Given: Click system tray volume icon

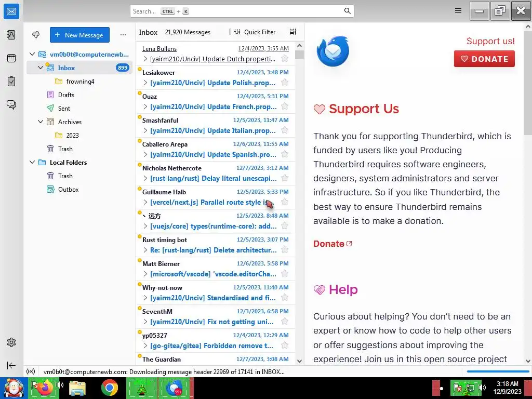Looking at the screenshot, I should pos(483,388).
